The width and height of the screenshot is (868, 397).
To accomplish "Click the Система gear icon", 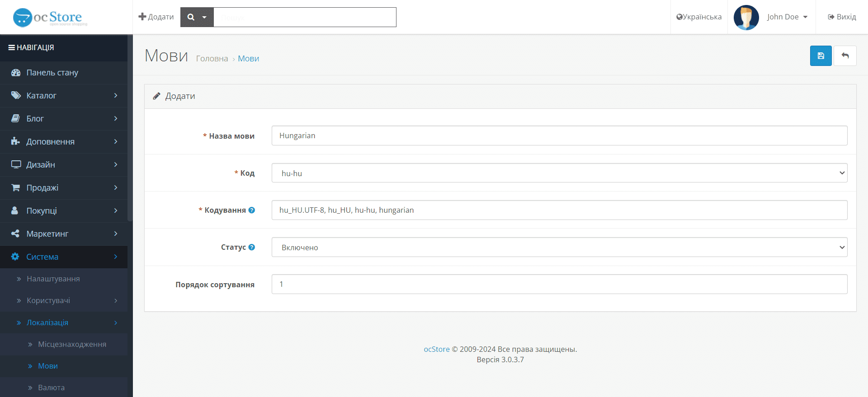I will point(15,257).
